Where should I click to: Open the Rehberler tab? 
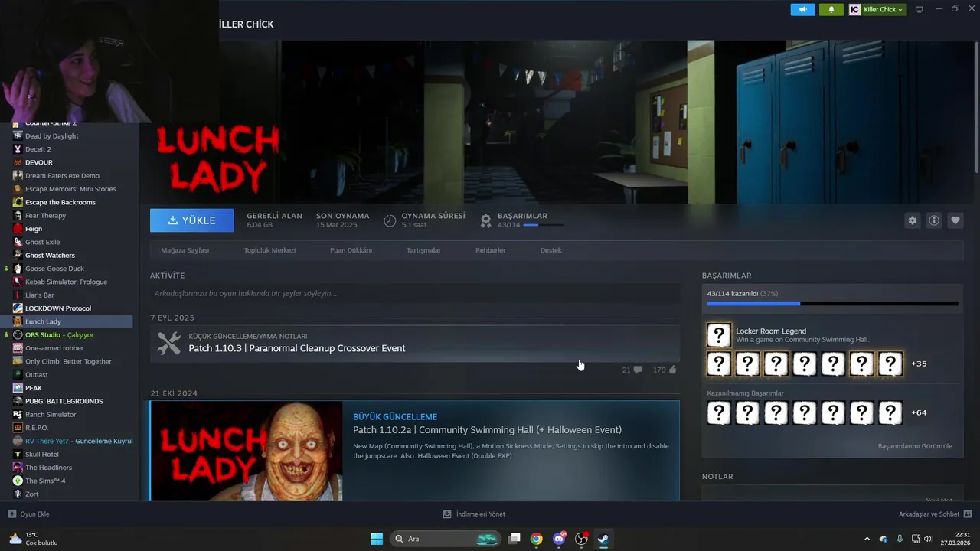pyautogui.click(x=490, y=250)
